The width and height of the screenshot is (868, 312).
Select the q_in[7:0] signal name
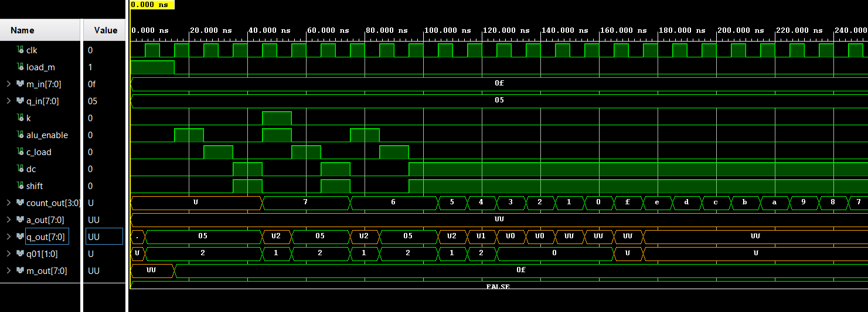[x=43, y=101]
